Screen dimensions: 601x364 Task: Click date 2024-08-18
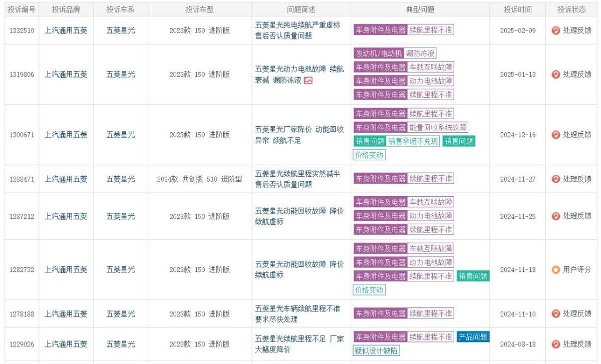518,344
